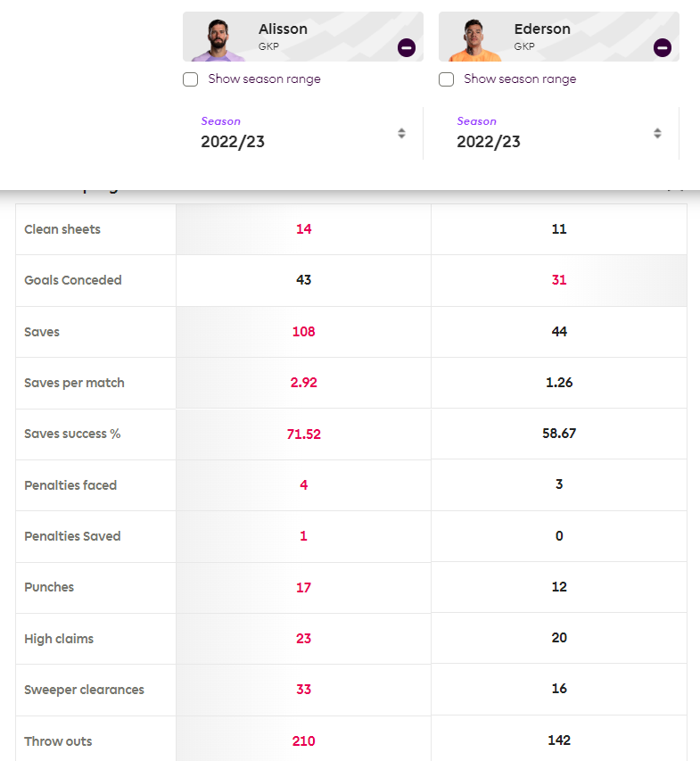Enable Show season range for Alisson
The width and height of the screenshot is (700, 761).
point(190,79)
